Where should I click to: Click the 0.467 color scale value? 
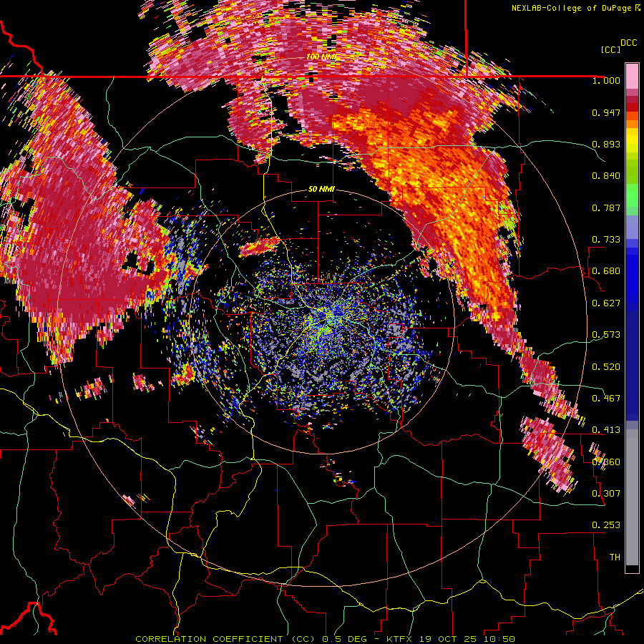point(606,399)
